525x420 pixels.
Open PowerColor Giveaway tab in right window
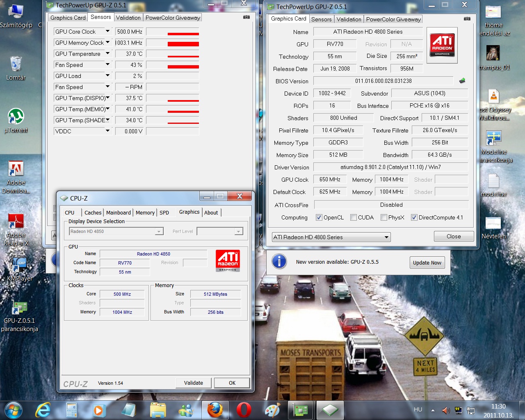pos(393,19)
